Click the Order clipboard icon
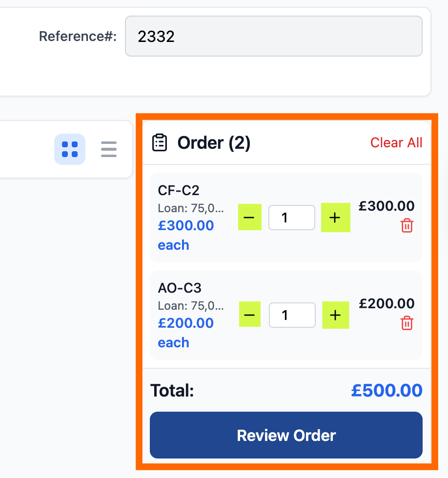This screenshot has height=478, width=448. (x=160, y=142)
